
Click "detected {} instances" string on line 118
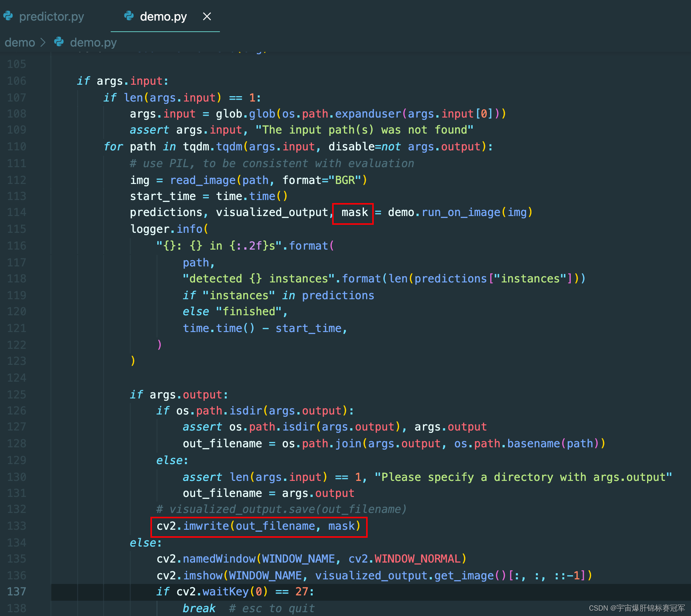[259, 279]
